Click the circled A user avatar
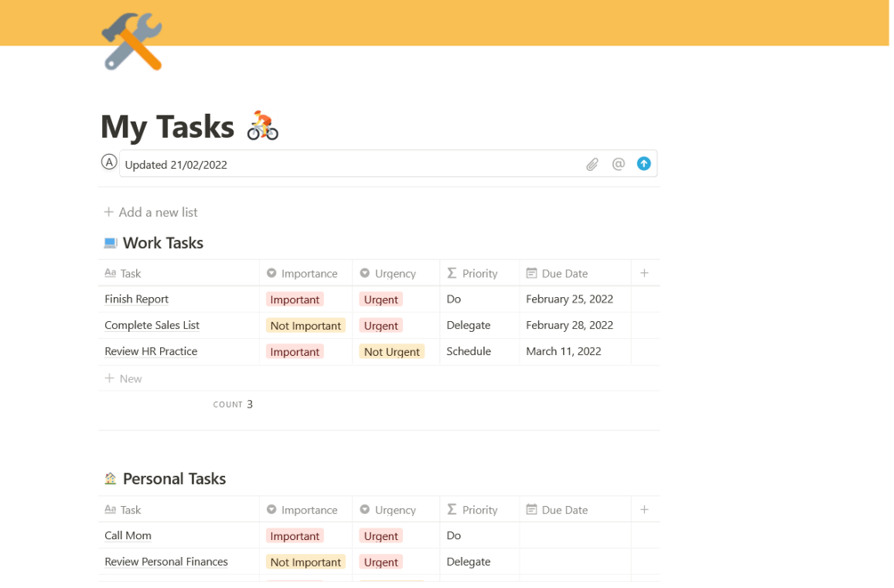The width and height of the screenshot is (894, 588). click(109, 162)
